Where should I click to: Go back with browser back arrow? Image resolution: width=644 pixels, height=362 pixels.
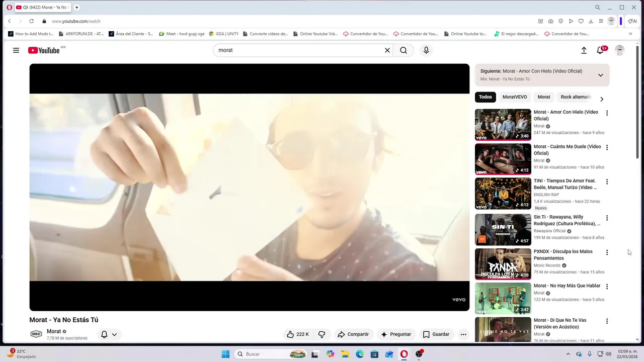[x=10, y=21]
